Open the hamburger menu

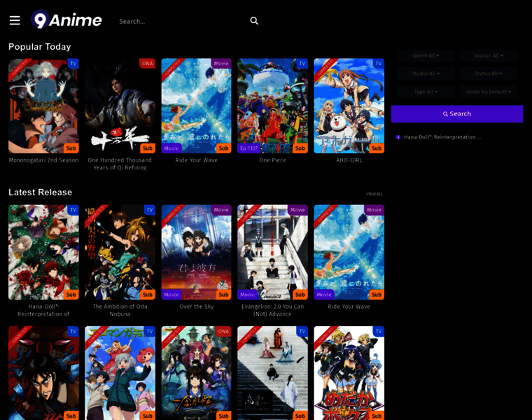click(15, 20)
